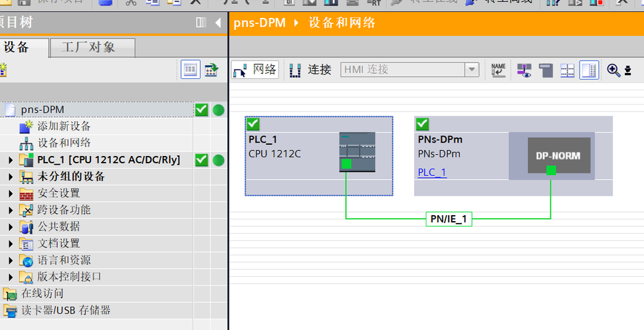The image size is (644, 330).
Task: Toggle the project tree overview view icon
Action: (x=191, y=69)
